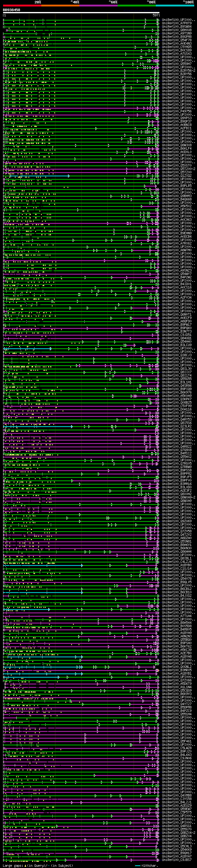Select hit UniRef100_Q8X0H2
This screenshot has width=197, height=868.
[177, 494]
